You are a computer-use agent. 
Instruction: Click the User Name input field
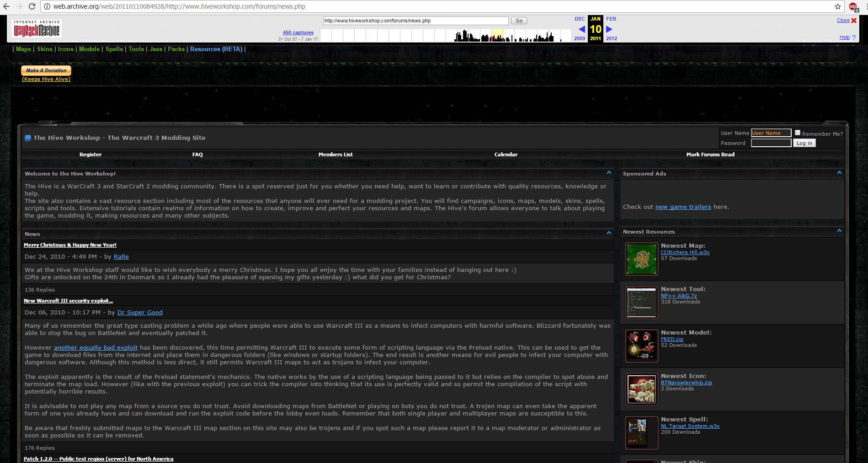tap(771, 133)
